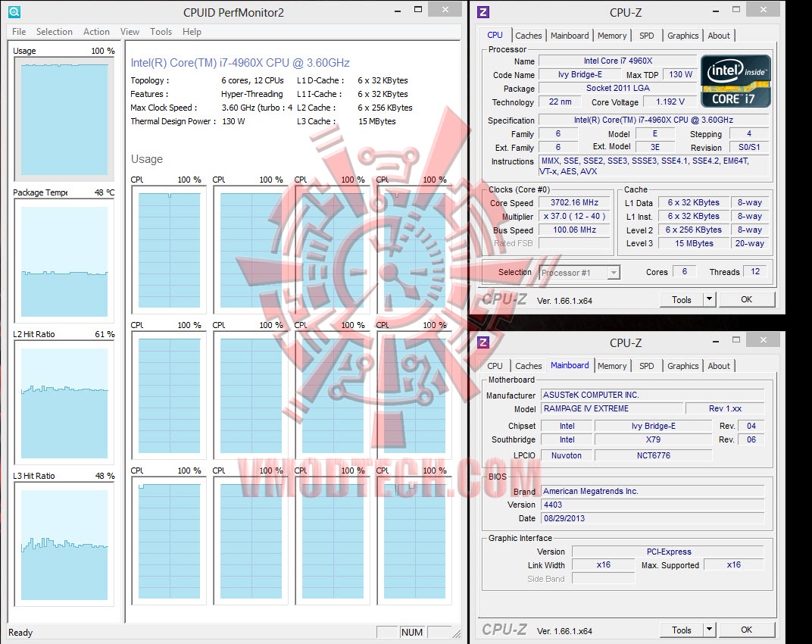Viewport: 812px width, 644px height.
Task: Click OK button in bottom CPU-Z window
Action: click(746, 630)
